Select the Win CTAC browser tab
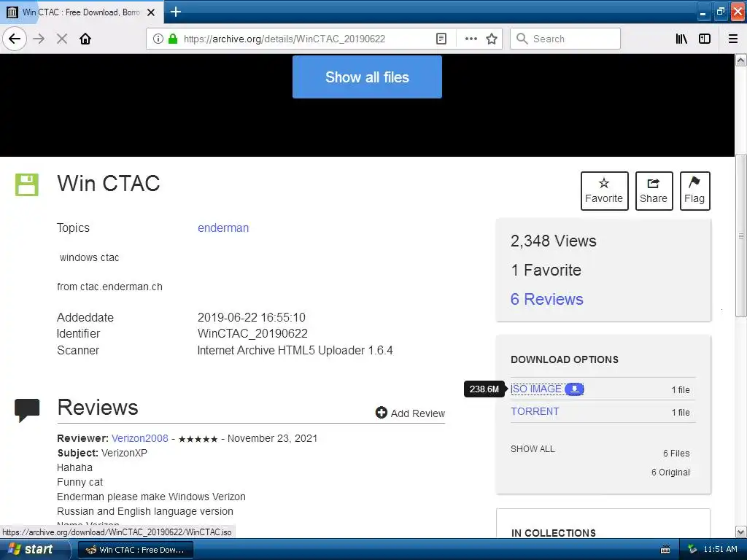This screenshot has width=747, height=560. click(82, 12)
